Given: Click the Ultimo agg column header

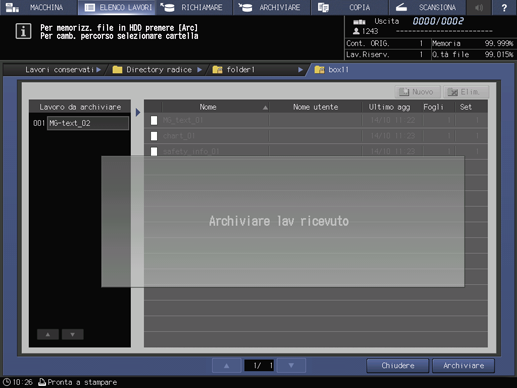Looking at the screenshot, I should (389, 107).
